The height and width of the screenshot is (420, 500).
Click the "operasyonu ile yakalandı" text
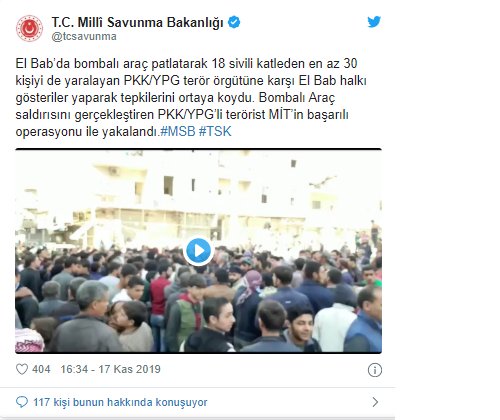(86, 131)
